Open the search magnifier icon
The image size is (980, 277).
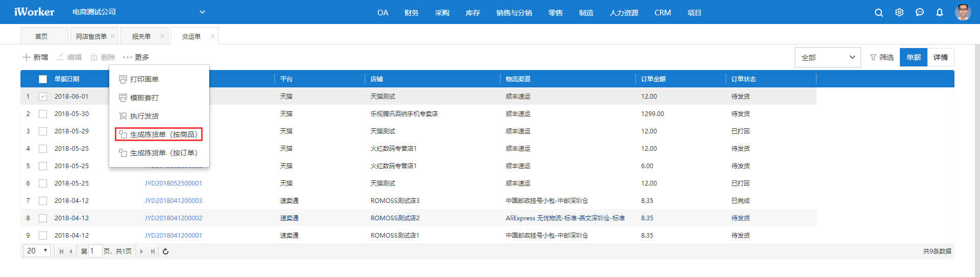[878, 13]
